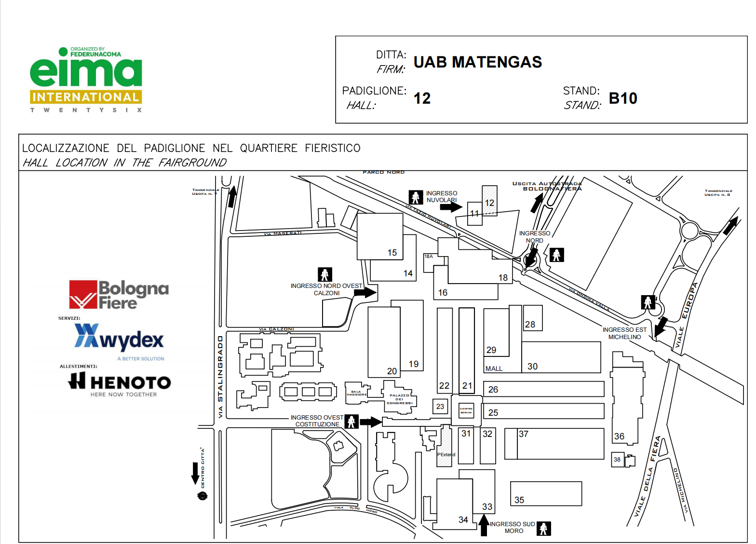756x544 pixels.
Task: Click pedestrian icon at Ingresso Nord
Action: [557, 255]
